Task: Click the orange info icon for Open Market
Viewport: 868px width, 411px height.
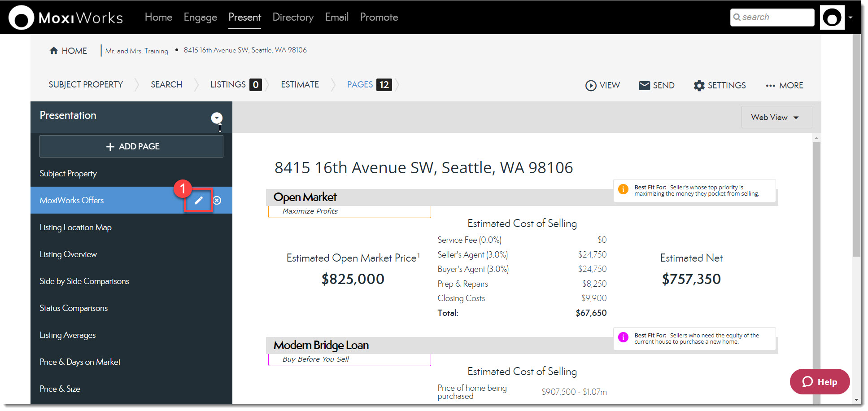Action: pyautogui.click(x=623, y=189)
